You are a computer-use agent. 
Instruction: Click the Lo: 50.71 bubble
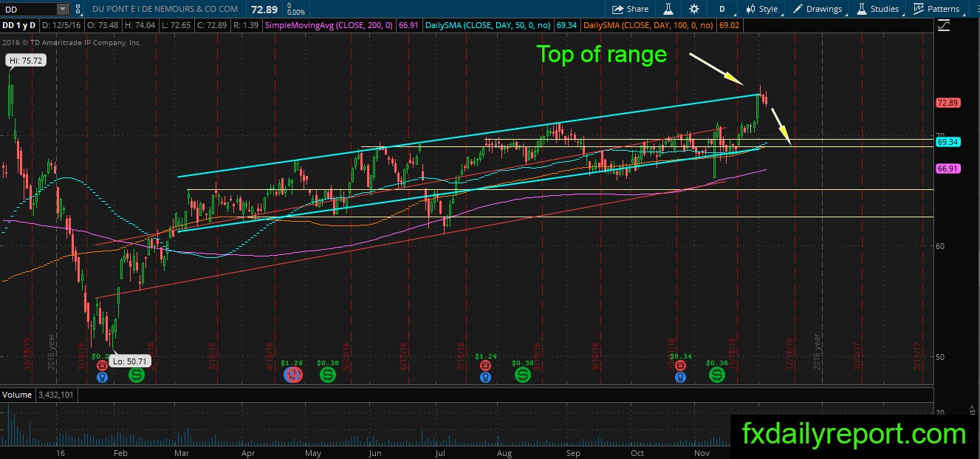[x=129, y=361]
